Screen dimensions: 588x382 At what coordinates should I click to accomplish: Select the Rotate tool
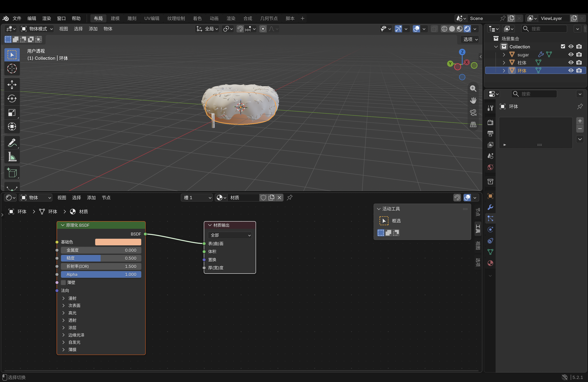(x=12, y=99)
